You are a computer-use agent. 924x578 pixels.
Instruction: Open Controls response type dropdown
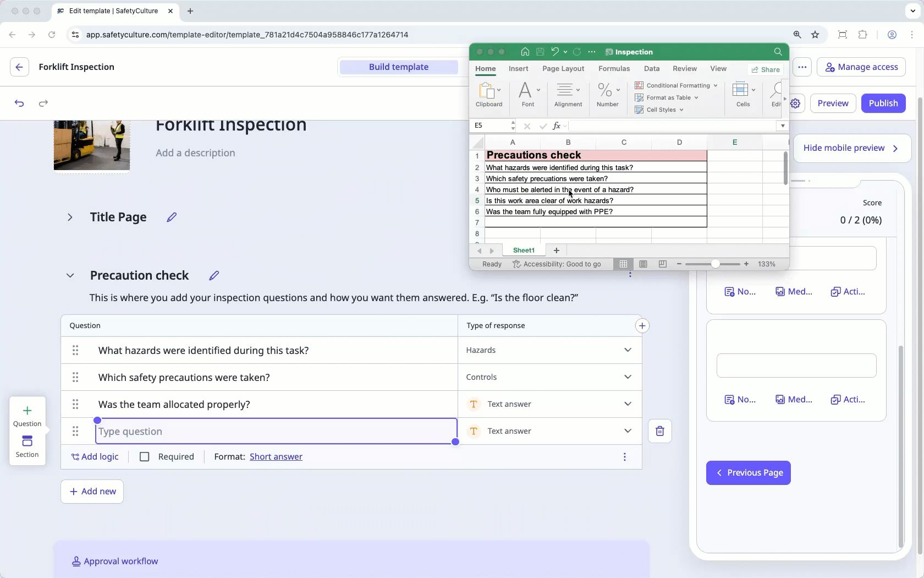coord(628,377)
